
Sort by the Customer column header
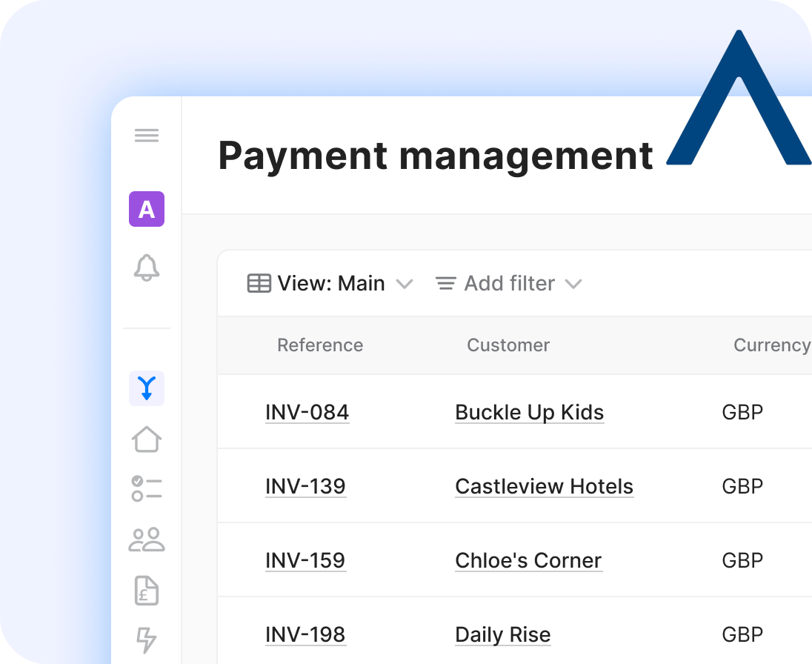coord(508,345)
